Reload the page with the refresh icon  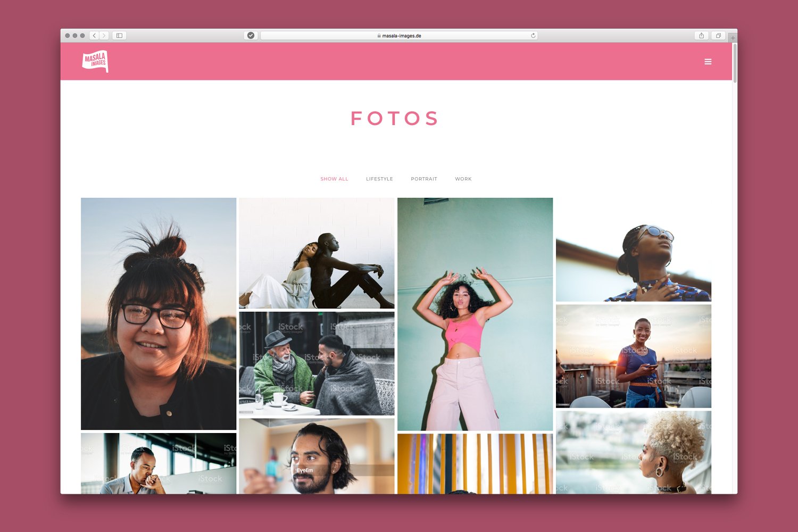(x=533, y=36)
